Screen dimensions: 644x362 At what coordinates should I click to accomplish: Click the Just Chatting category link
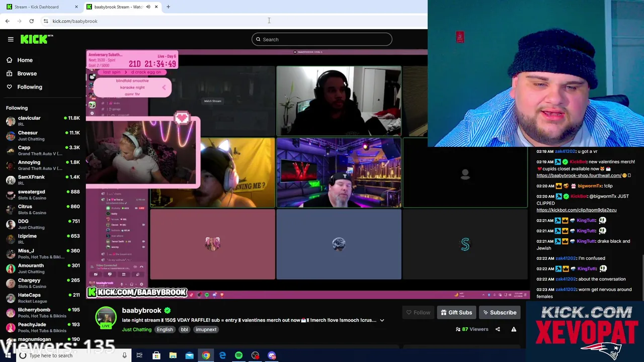click(136, 329)
